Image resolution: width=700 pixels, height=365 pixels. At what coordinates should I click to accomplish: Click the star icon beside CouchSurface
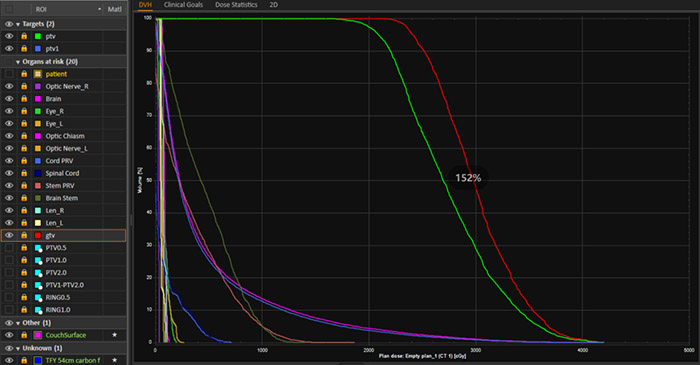115,335
